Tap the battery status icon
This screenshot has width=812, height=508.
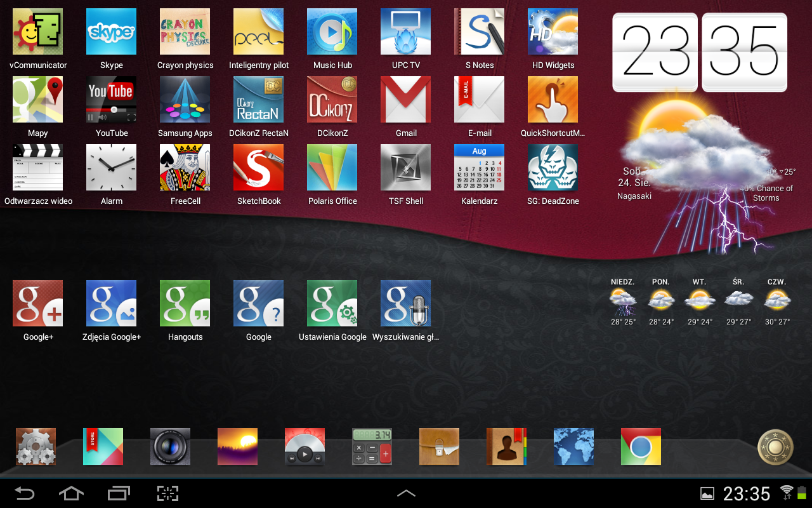802,492
